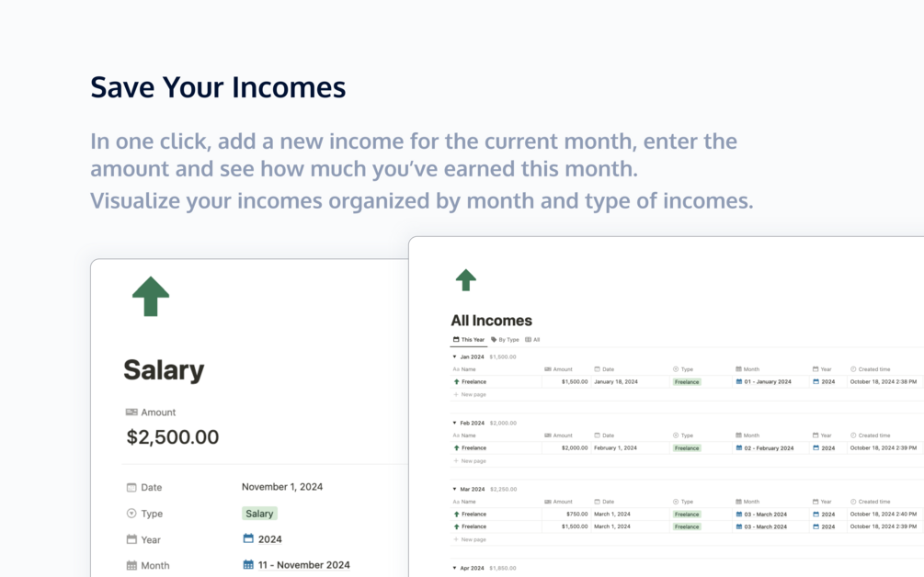Edit the $2,500.00 amount field

click(173, 436)
